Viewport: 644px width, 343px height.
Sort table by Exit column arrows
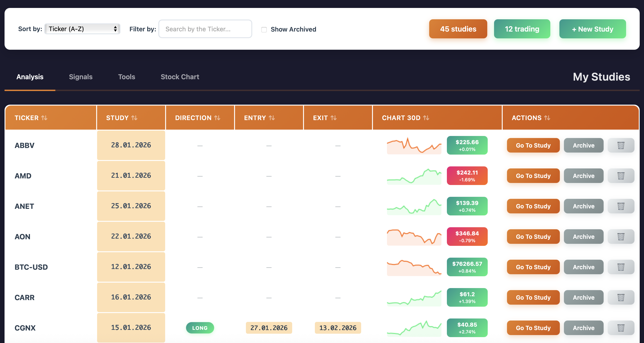(333, 118)
